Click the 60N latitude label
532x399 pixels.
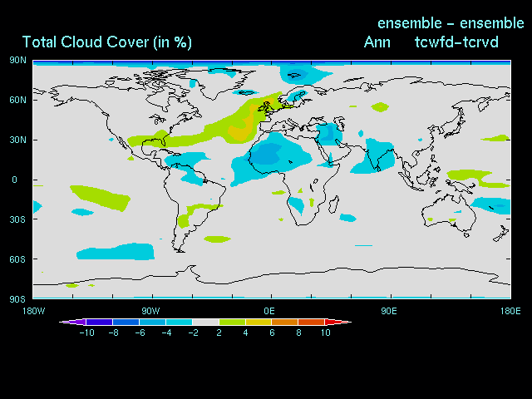tap(17, 100)
